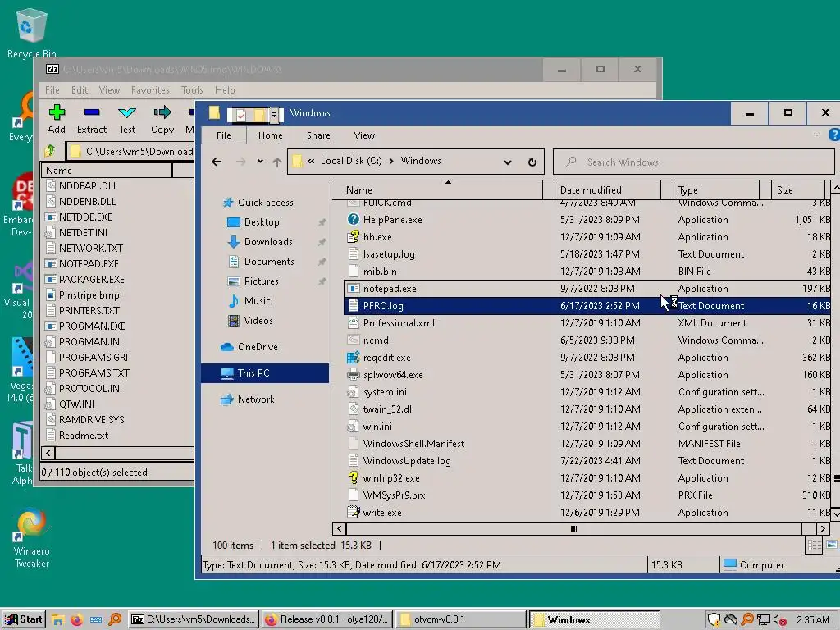Image resolution: width=840 pixels, height=630 pixels.
Task: Select Desktop in the navigation pane
Action: [x=262, y=221]
